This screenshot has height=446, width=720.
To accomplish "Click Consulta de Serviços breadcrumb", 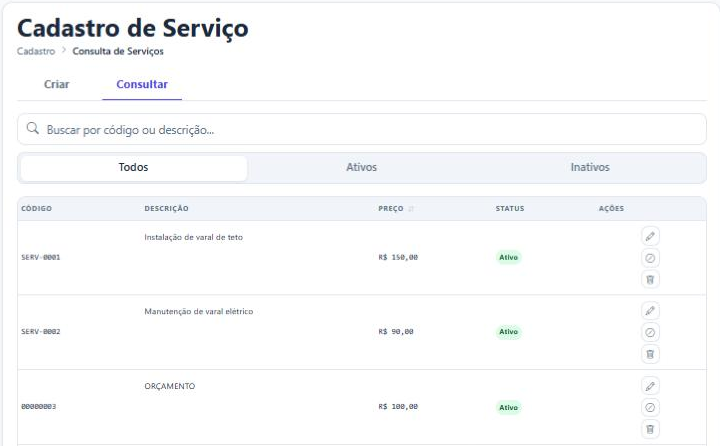I will (x=118, y=51).
